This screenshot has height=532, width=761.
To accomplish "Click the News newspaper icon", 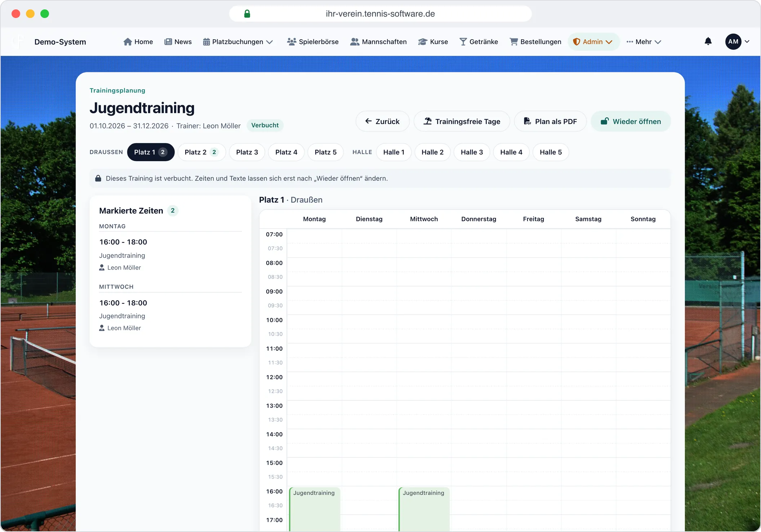I will (168, 42).
